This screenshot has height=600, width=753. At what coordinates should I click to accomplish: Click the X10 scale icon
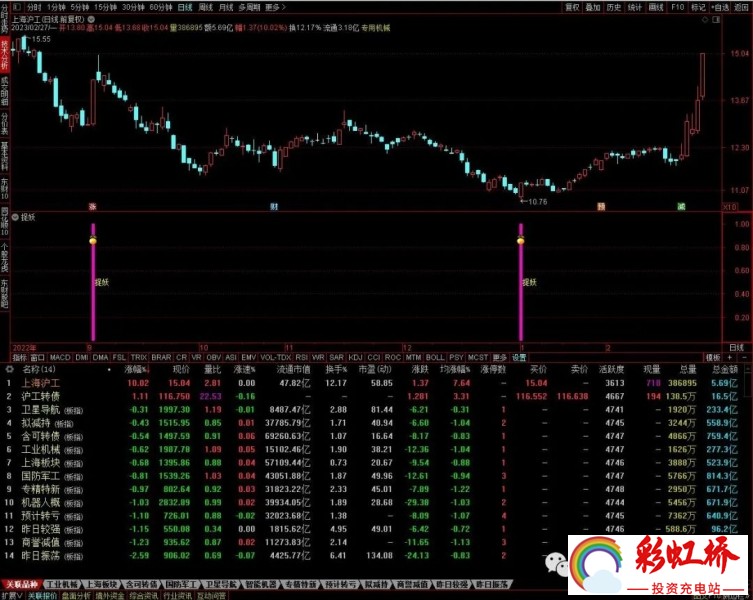(x=730, y=207)
